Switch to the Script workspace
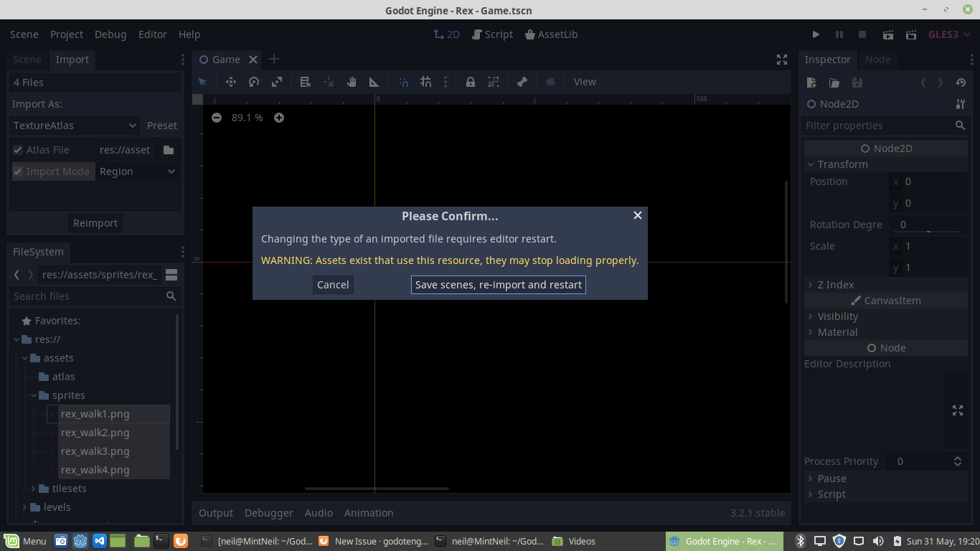980x551 pixels. pos(492,34)
